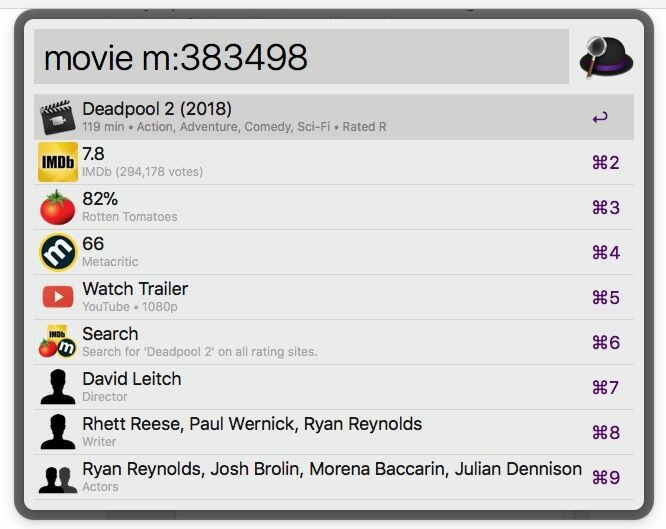666x529 pixels.
Task: Select the Ryan Reynolds, Josh Brolin actors row
Action: click(x=333, y=478)
